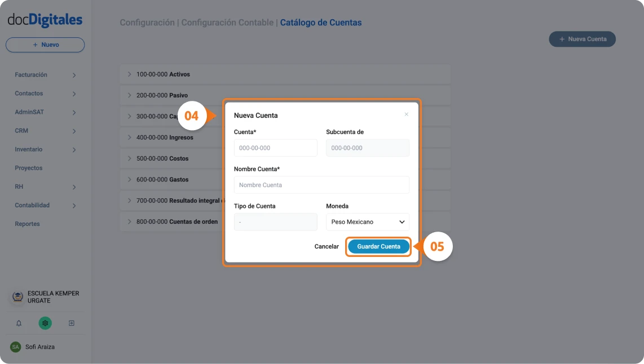This screenshot has width=644, height=364.
Task: Open the green settings gear icon
Action: tap(45, 323)
